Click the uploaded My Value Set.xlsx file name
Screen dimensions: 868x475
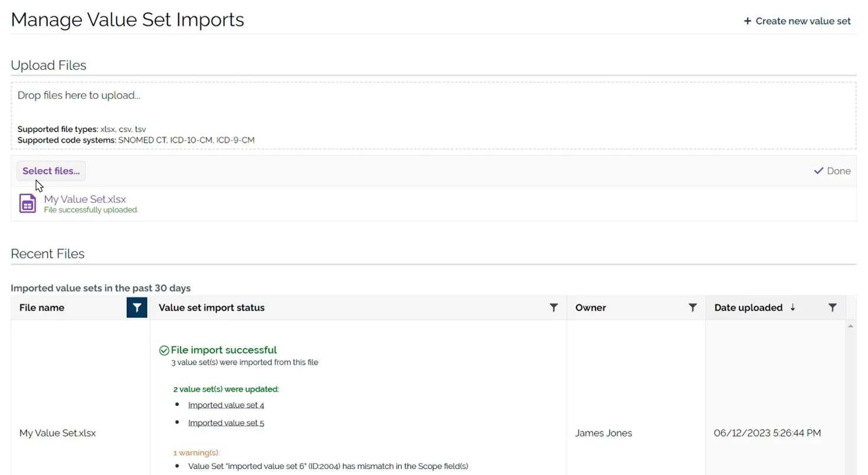point(85,199)
